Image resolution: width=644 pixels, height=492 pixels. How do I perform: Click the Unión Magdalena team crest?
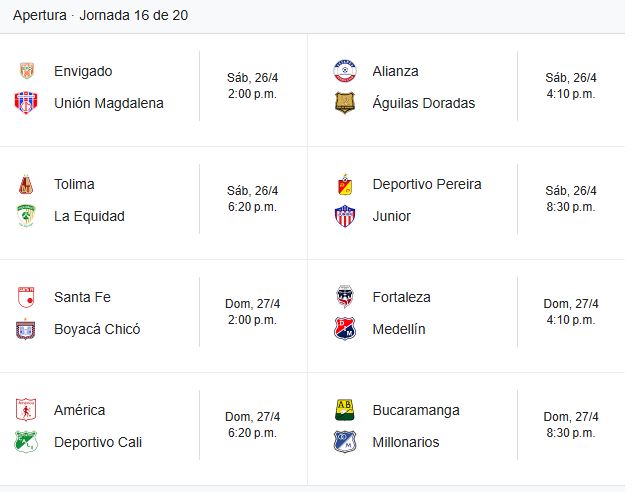(x=26, y=103)
